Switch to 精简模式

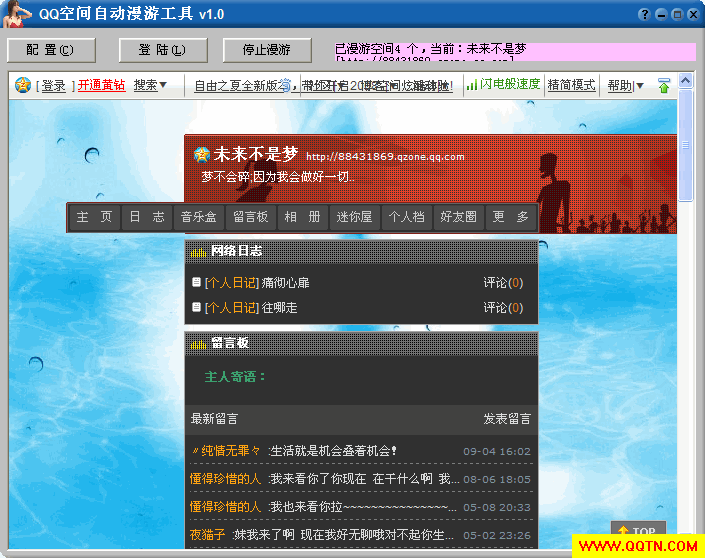pyautogui.click(x=571, y=86)
